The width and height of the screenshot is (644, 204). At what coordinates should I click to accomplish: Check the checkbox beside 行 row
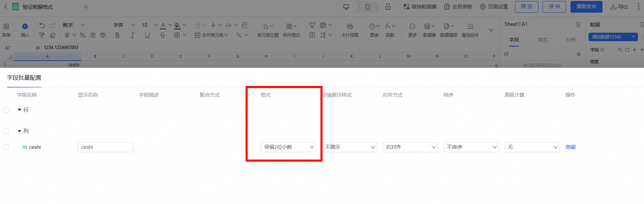pos(6,110)
